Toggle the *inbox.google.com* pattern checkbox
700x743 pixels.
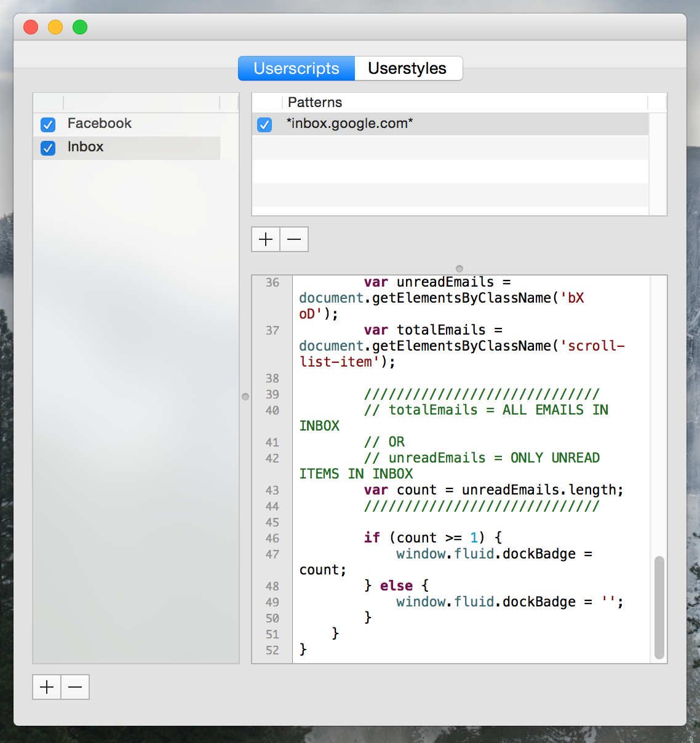point(264,125)
